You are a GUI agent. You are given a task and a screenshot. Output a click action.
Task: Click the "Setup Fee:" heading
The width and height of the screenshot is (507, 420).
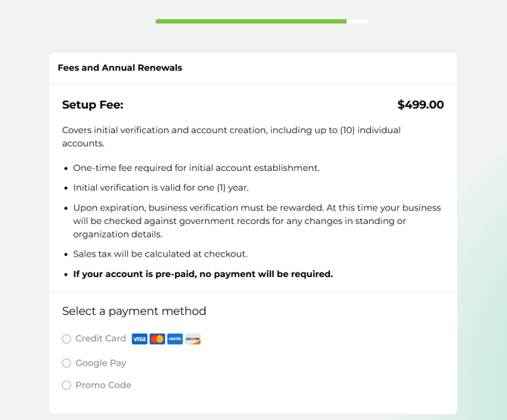tap(92, 105)
